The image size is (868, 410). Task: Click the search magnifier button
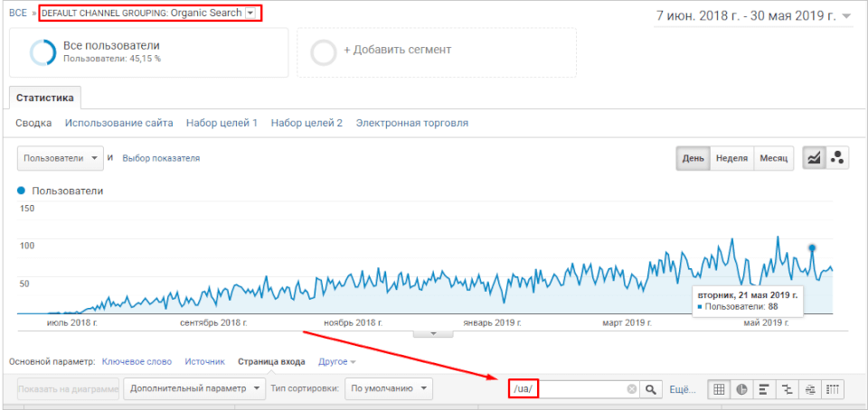[651, 389]
